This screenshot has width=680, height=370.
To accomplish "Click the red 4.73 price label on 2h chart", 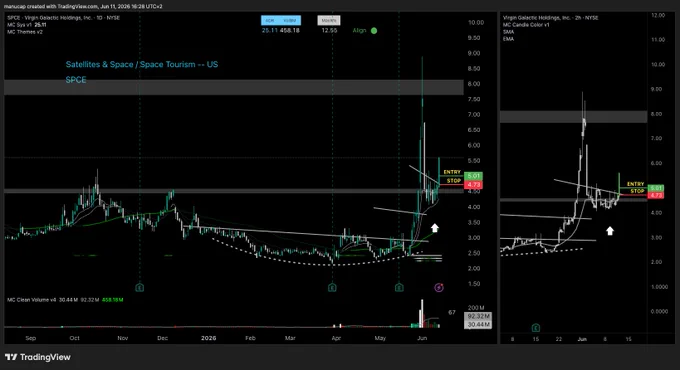I will 655,195.
